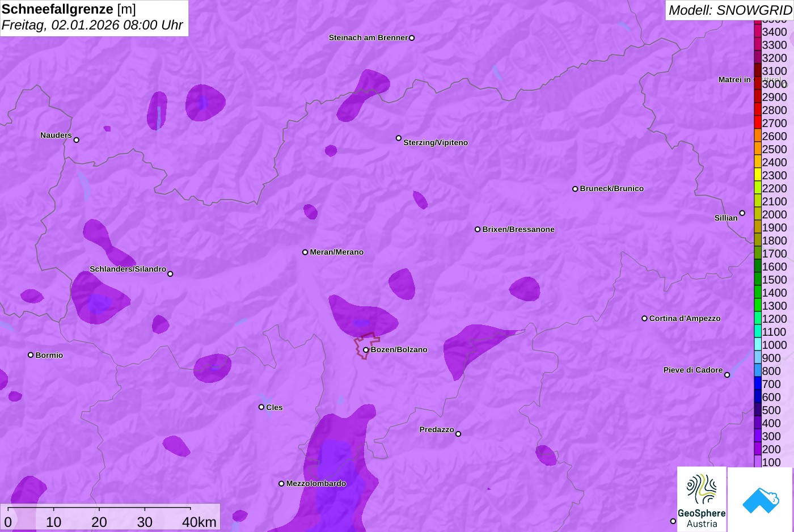Click the legend value "2500"
Screen dimensions: 794x532
(775, 149)
